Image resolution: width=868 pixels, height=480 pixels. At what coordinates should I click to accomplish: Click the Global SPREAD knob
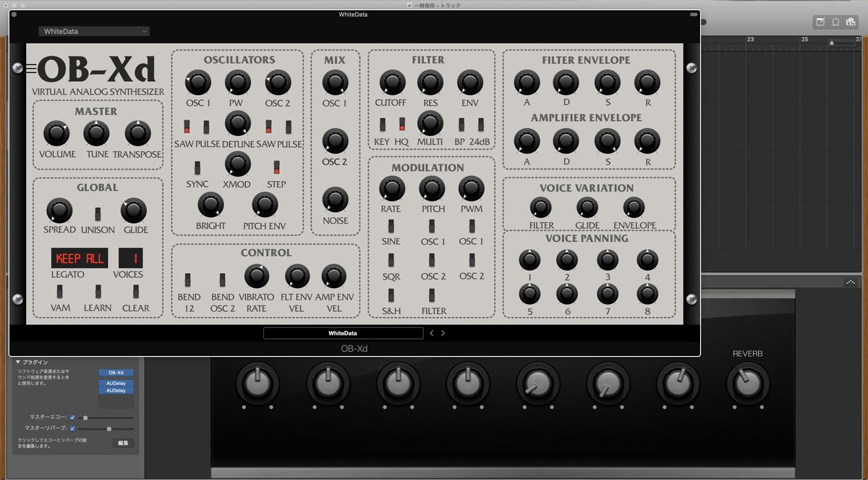[x=59, y=211]
